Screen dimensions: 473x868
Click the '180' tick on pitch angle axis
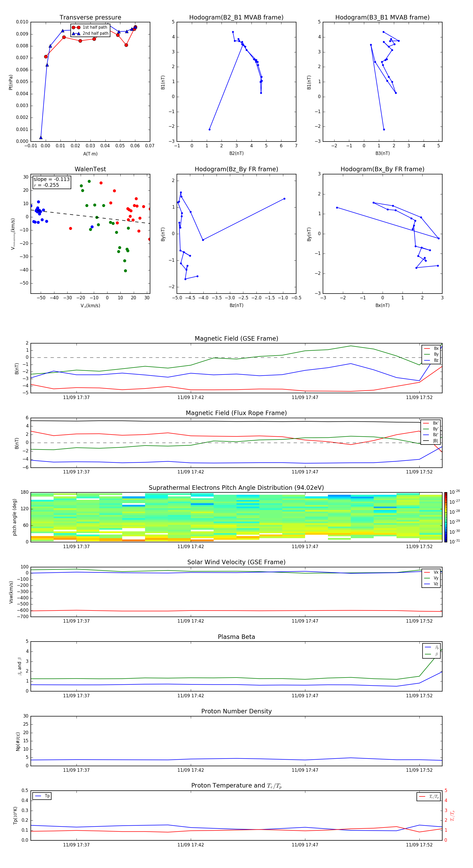coord(25,492)
